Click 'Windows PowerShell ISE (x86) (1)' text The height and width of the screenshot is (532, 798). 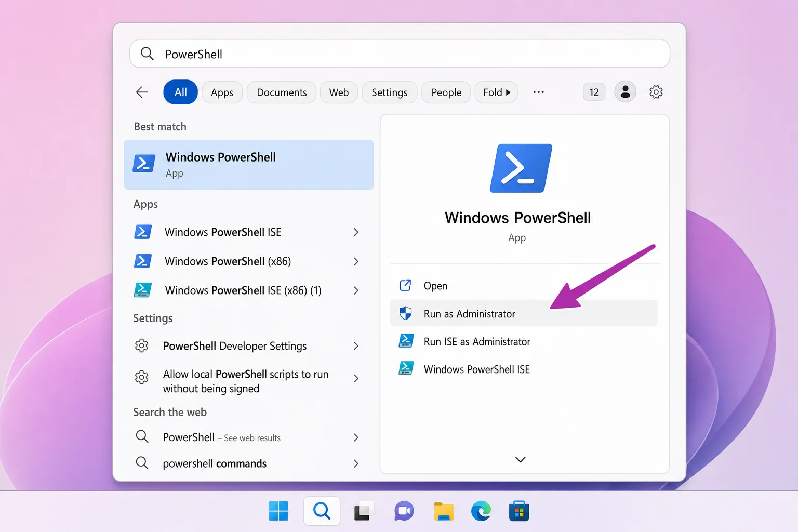click(x=243, y=290)
